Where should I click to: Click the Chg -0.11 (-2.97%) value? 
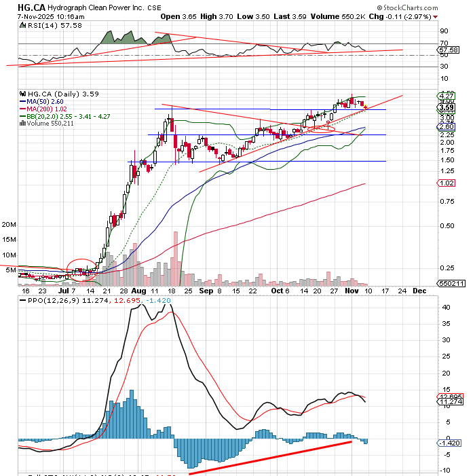coord(400,17)
